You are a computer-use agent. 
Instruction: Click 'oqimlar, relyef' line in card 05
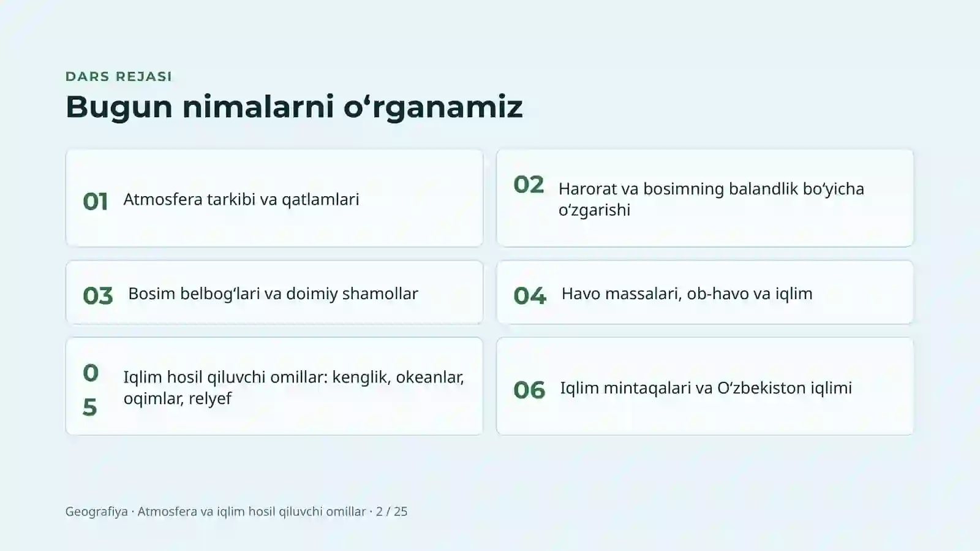178,398
